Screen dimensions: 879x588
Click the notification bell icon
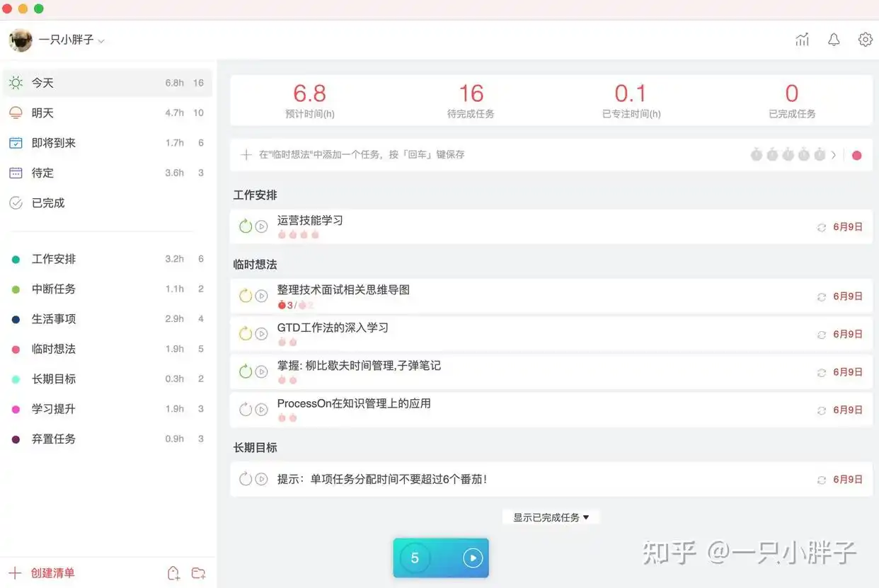pos(834,40)
